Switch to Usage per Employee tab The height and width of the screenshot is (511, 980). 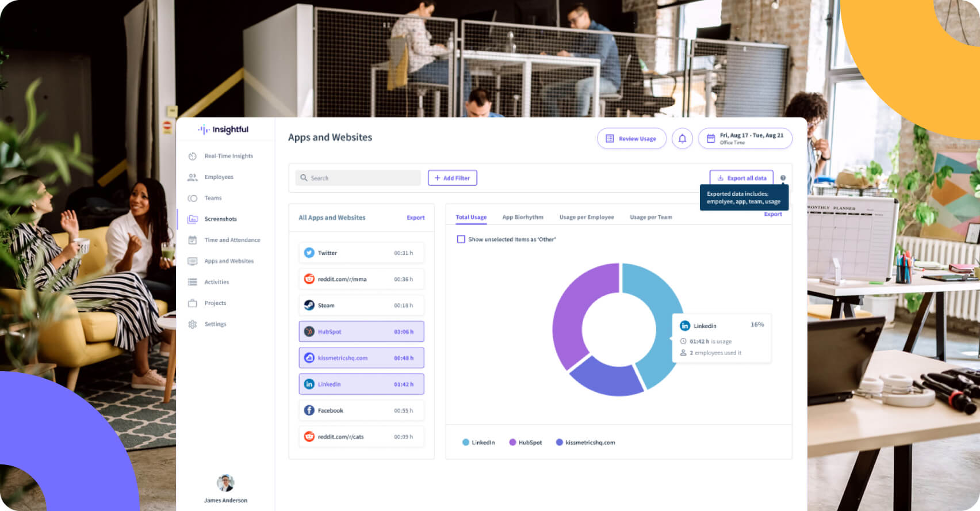(587, 218)
